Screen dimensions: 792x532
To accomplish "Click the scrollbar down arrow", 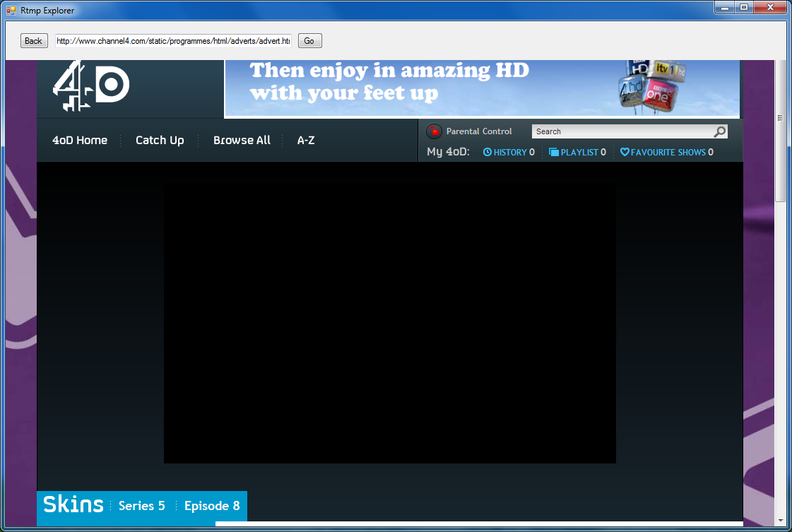I will [781, 521].
